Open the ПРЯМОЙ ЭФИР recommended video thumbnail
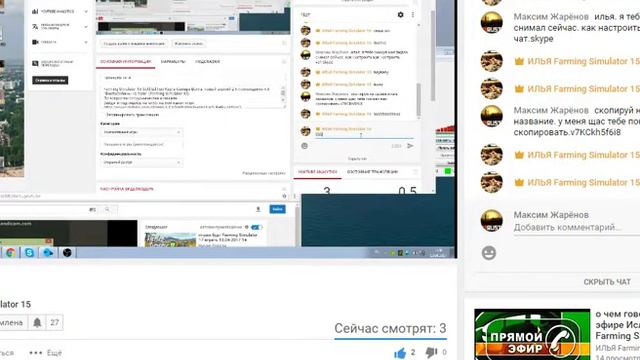The height and width of the screenshot is (360, 640). click(x=532, y=334)
